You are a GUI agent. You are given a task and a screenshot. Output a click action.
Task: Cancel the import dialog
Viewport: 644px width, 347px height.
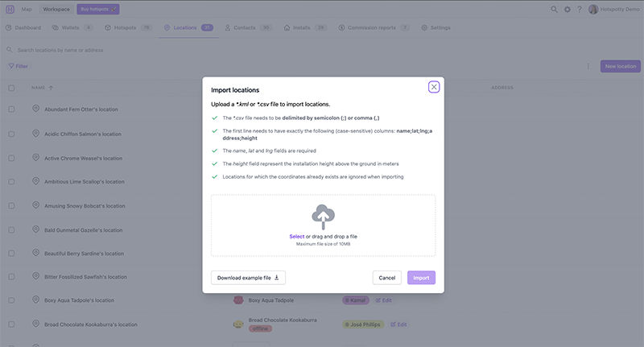tap(386, 278)
